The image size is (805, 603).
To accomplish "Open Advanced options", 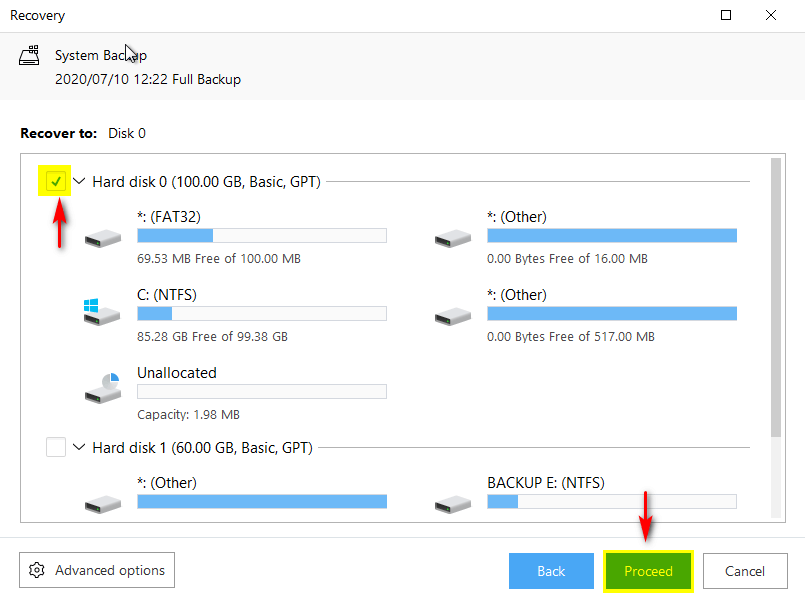I will point(97,570).
